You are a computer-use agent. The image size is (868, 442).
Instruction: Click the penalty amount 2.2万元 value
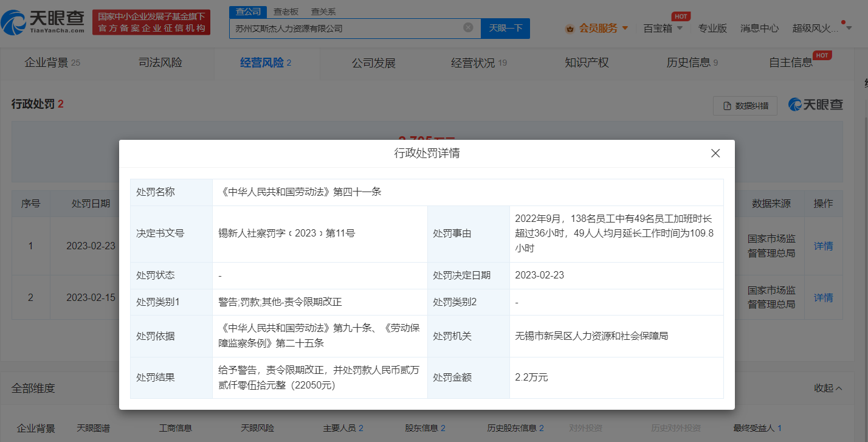click(531, 378)
